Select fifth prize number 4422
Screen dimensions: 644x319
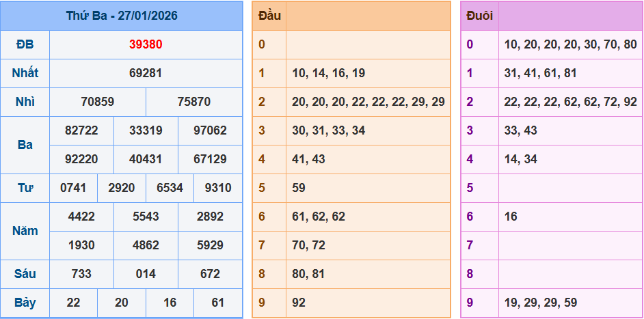click(x=81, y=217)
